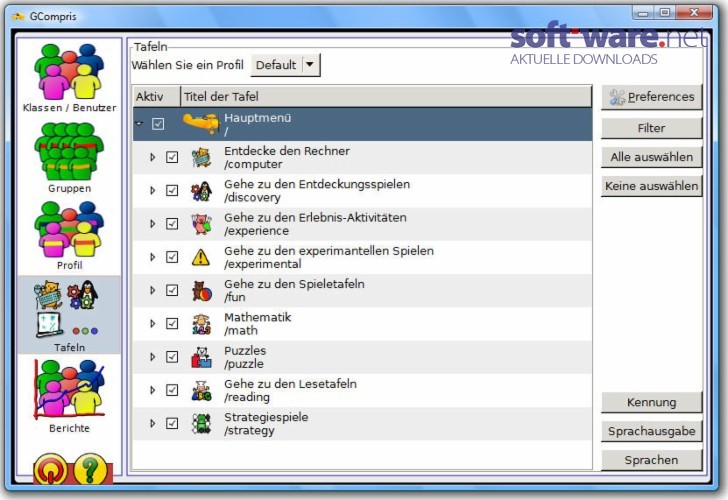The image size is (728, 500).
Task: Expand the /discovery tree row
Action: click(x=152, y=191)
